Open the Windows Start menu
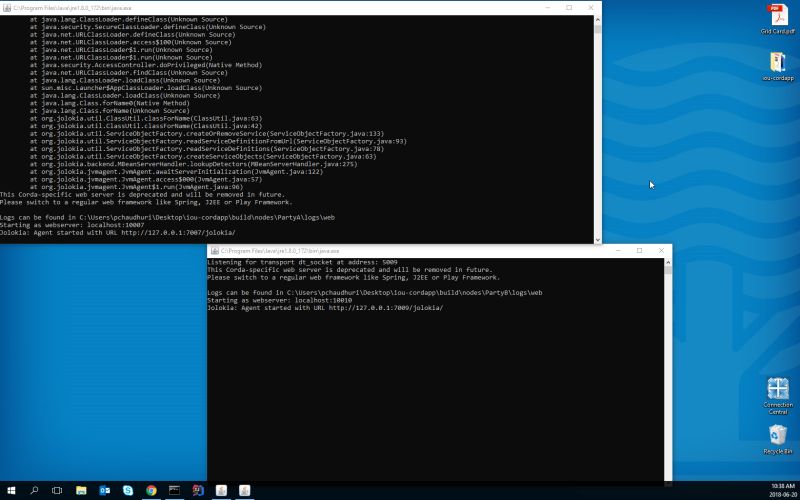800x500 pixels. pyautogui.click(x=11, y=491)
